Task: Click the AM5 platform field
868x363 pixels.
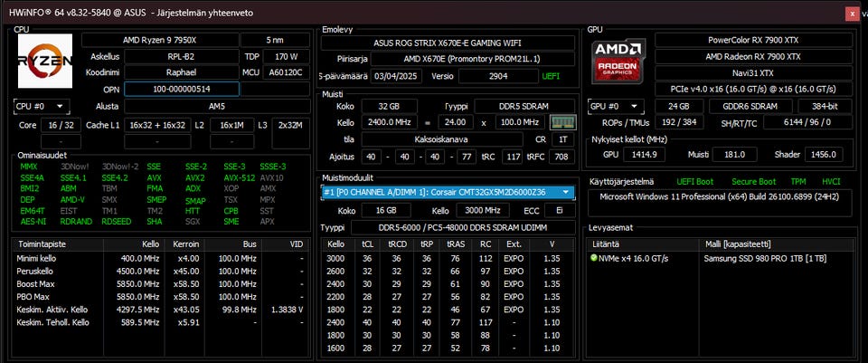Action: point(217,107)
